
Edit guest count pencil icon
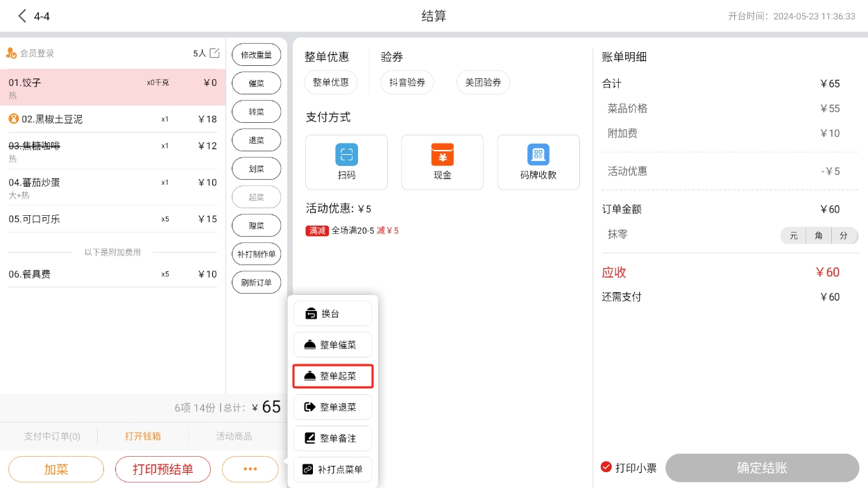[x=214, y=53]
